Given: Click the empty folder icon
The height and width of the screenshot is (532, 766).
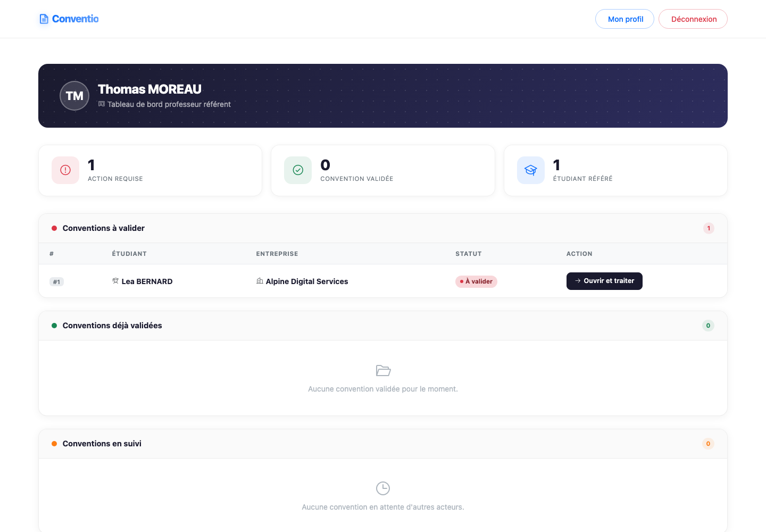Looking at the screenshot, I should pyautogui.click(x=383, y=370).
